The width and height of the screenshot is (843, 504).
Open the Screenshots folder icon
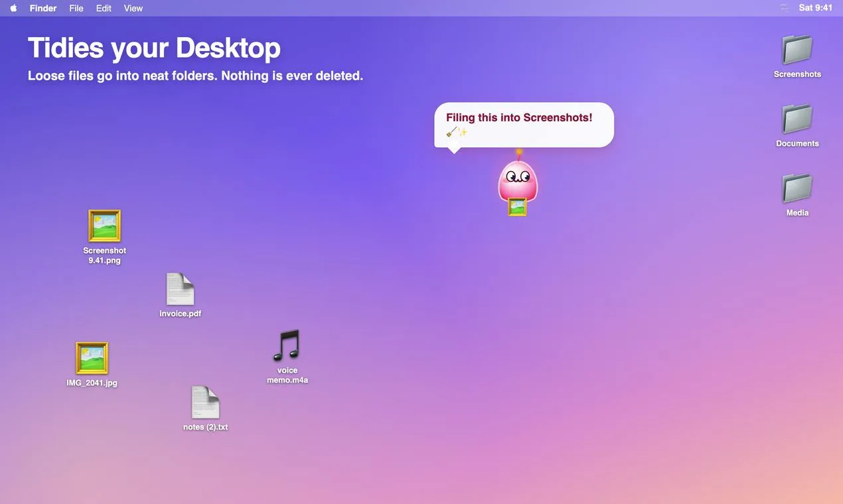pyautogui.click(x=797, y=50)
